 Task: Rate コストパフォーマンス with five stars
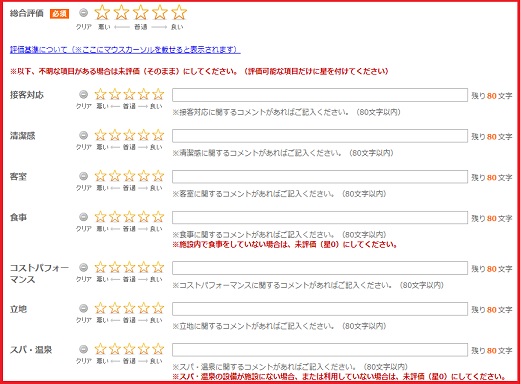pyautogui.click(x=158, y=267)
